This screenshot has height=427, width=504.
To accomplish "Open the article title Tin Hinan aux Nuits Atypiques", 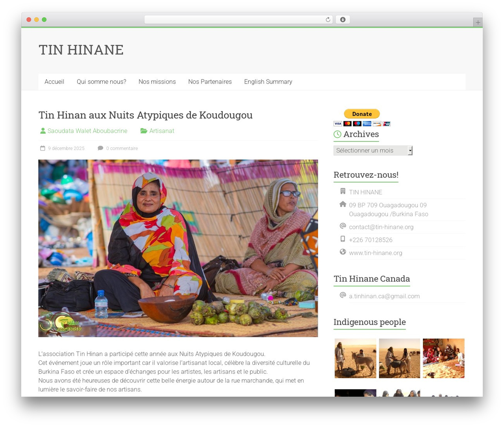I will (x=146, y=115).
